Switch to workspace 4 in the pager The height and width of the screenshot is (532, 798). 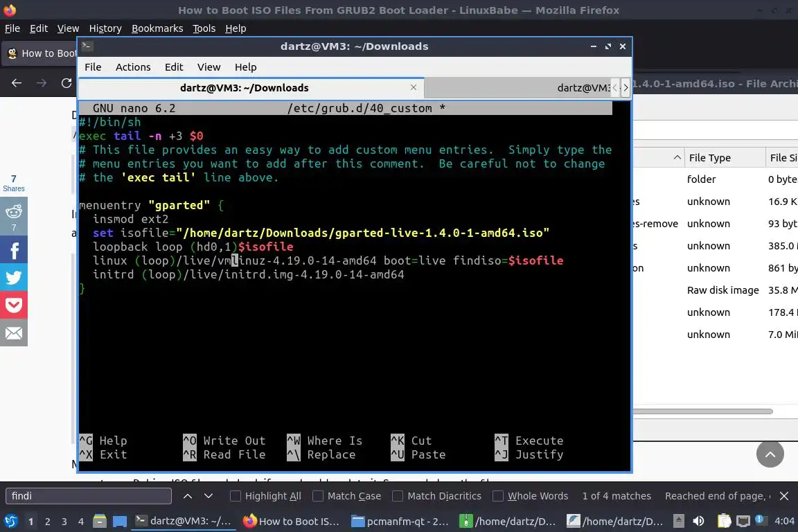coord(81,522)
